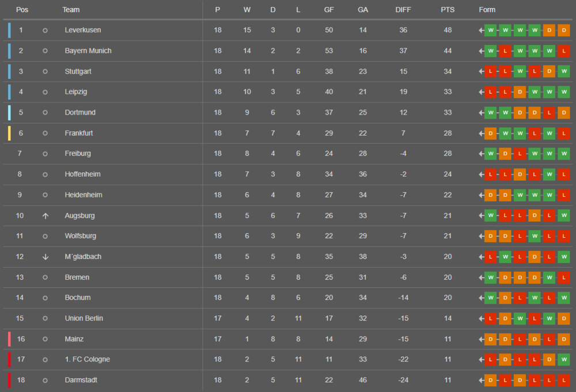Click Leverkusen's points value of 48
This screenshot has height=392, width=576.
point(448,30)
